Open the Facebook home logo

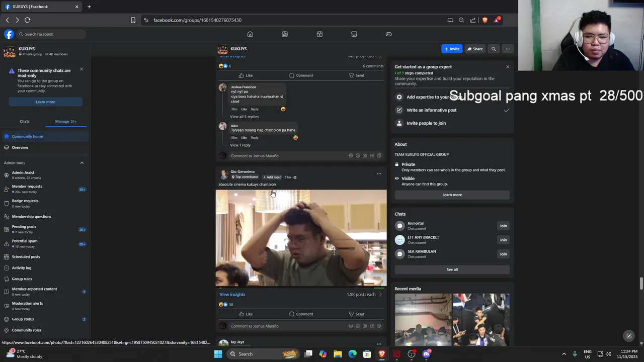click(9, 34)
